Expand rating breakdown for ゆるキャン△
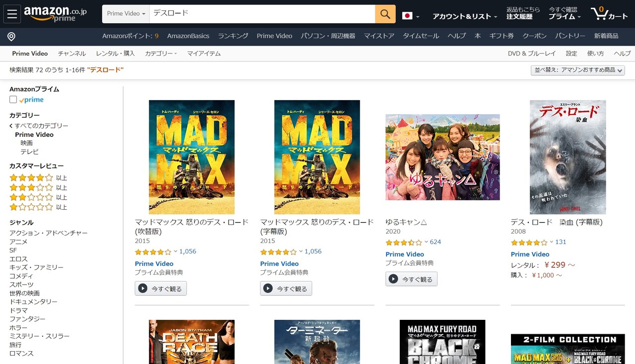 coord(426,242)
